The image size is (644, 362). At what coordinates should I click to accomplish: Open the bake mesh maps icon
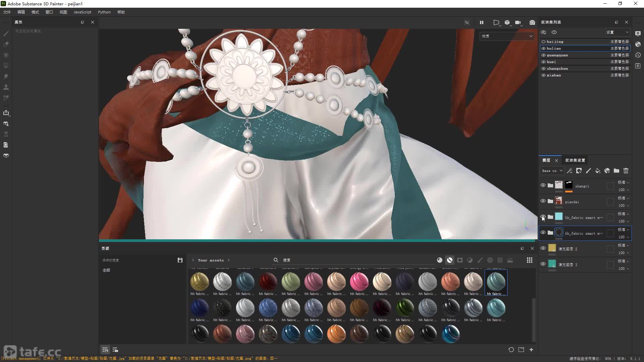coord(6,124)
